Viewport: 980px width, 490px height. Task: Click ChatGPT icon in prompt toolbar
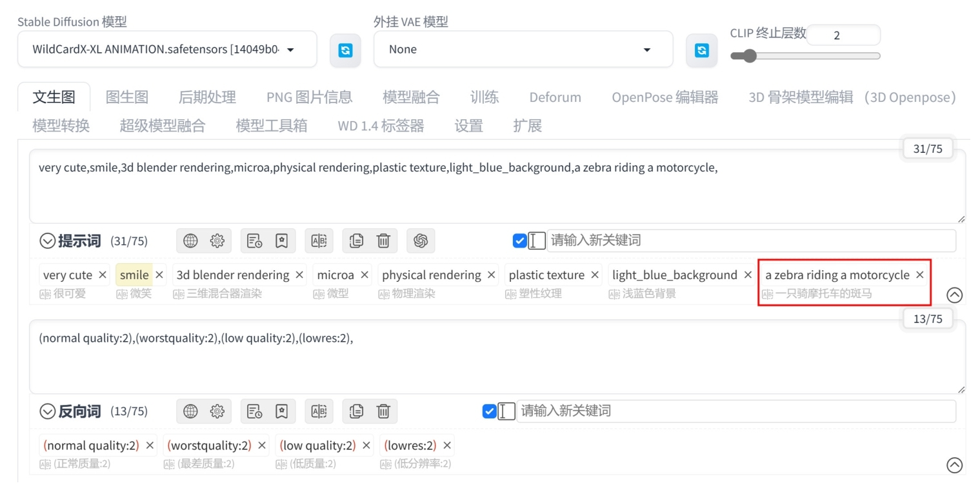point(421,240)
